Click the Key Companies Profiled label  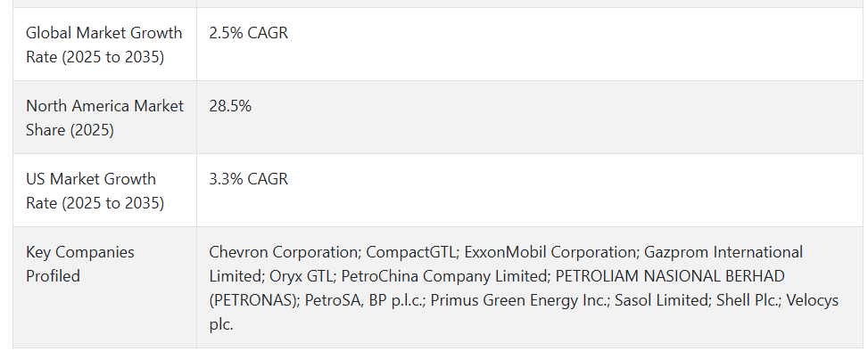coord(80,264)
